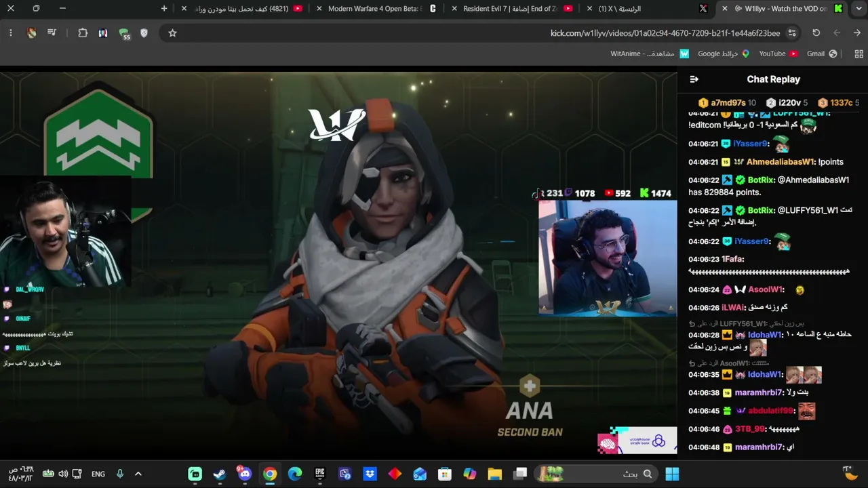The height and width of the screenshot is (488, 868).
Task: Open Dropbox from the taskbar
Action: pos(370,474)
